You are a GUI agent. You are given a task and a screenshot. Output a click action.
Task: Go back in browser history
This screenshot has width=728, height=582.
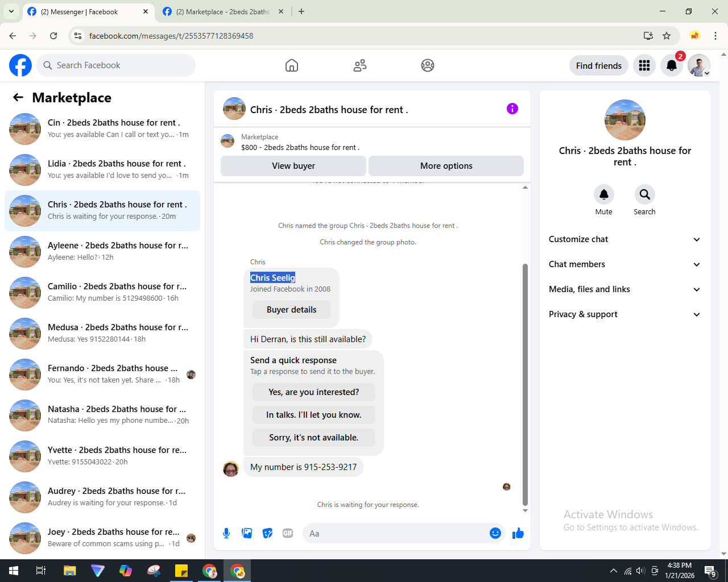tap(13, 36)
